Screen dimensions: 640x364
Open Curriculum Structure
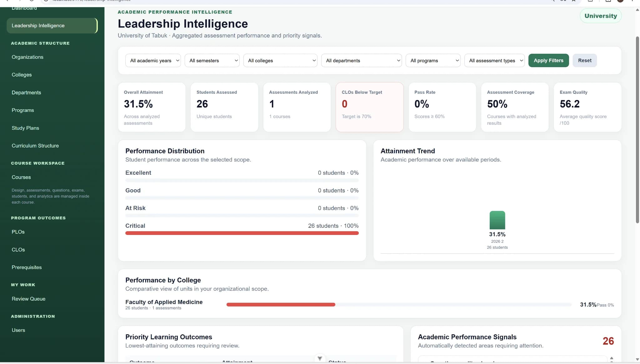click(35, 146)
